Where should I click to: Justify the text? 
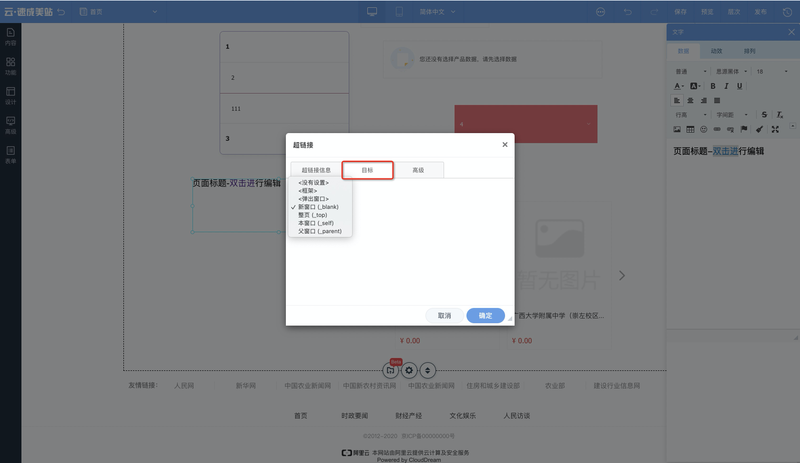coord(717,101)
